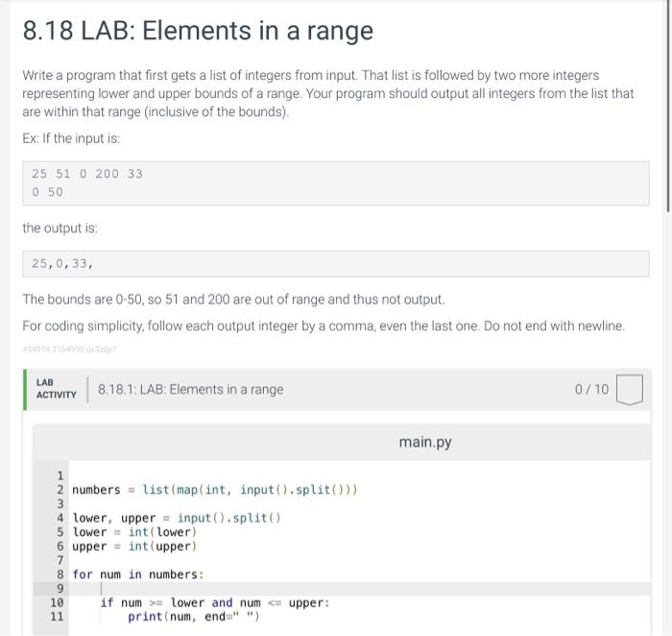
Task: Click the sentence 'The bounds are 0-50...'
Action: click(233, 300)
